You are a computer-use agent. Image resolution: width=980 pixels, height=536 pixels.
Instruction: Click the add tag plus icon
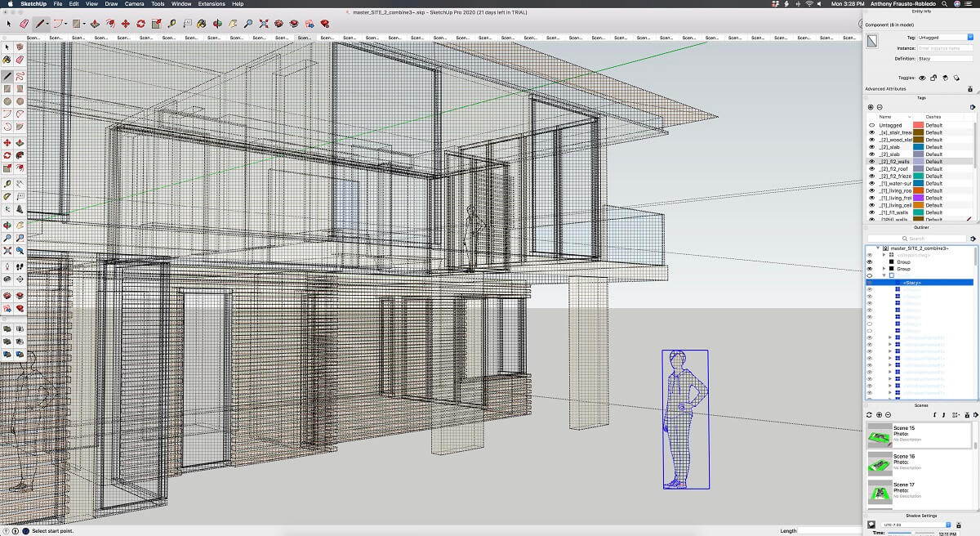pos(871,107)
